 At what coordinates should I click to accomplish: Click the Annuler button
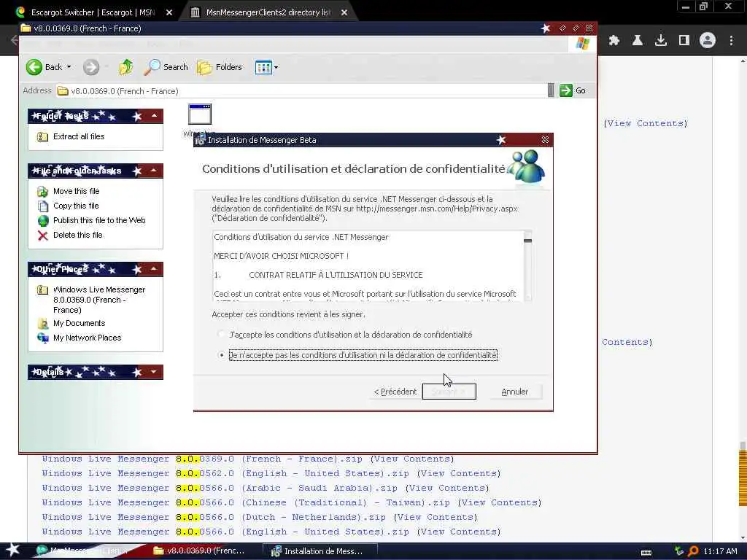[514, 392]
